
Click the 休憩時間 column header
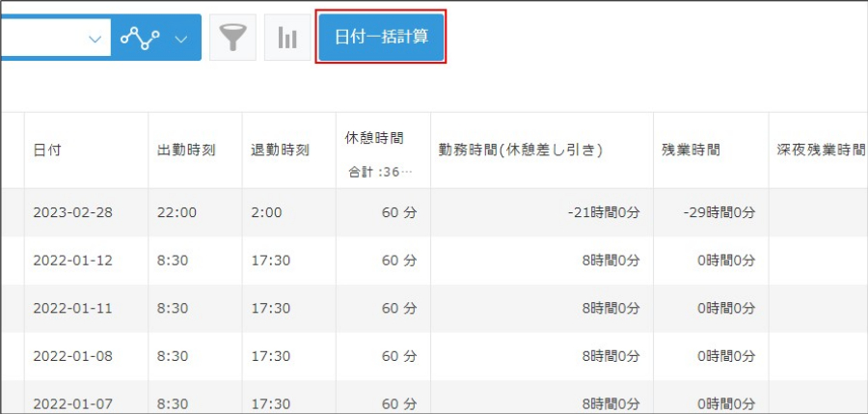tap(373, 139)
